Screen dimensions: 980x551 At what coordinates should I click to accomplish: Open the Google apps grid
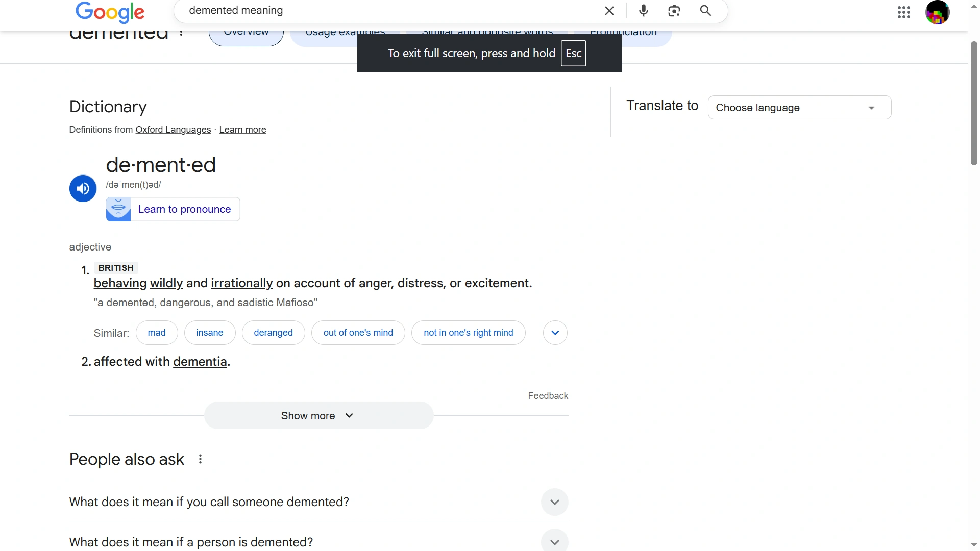coord(904,12)
